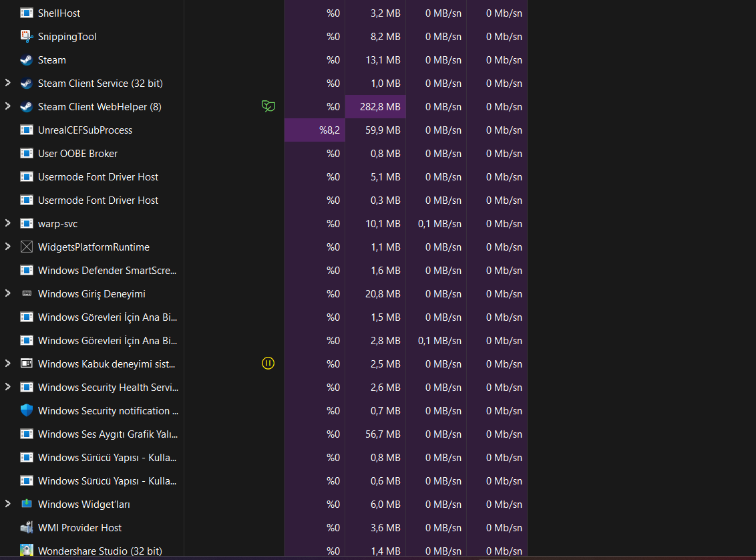Screen dimensions: 756x560
Task: Expand the Windows Kabuk deneyimi group
Action: [8, 364]
